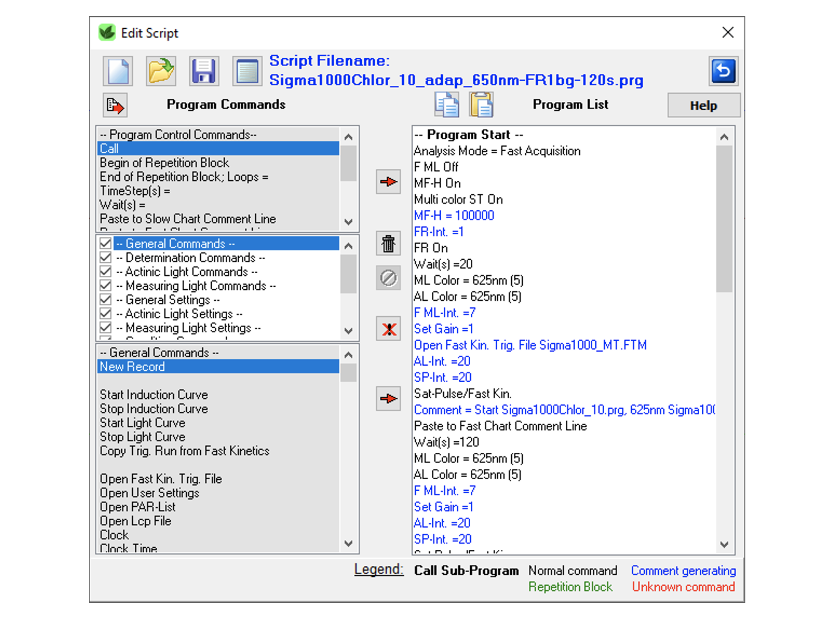The width and height of the screenshot is (840, 625).
Task: Click the disable command circle-slash icon
Action: [x=388, y=278]
